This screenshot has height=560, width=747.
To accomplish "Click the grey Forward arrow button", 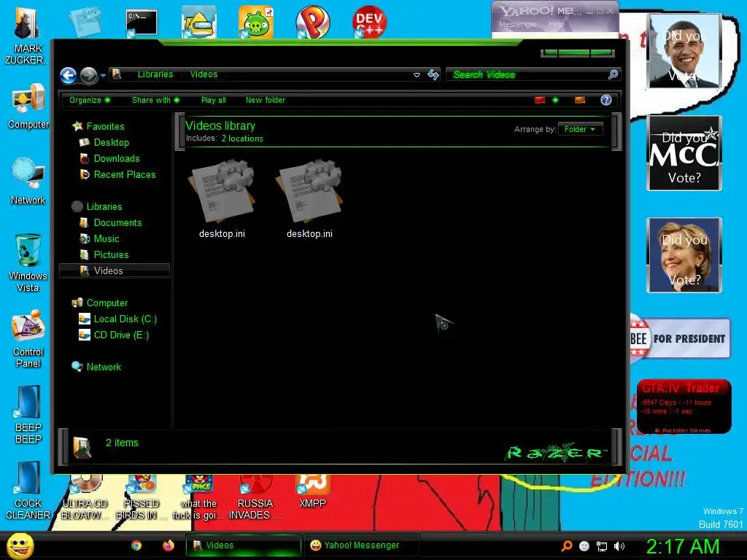I will pos(88,75).
